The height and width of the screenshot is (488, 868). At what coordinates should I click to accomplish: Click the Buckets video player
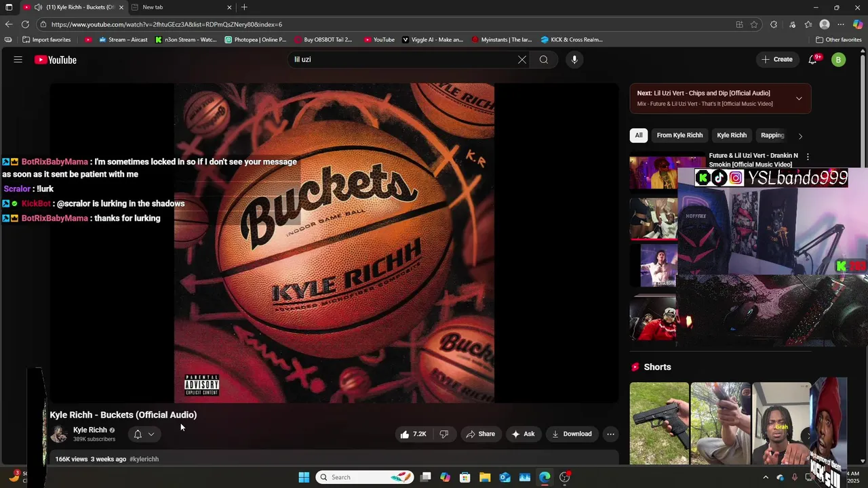(334, 243)
